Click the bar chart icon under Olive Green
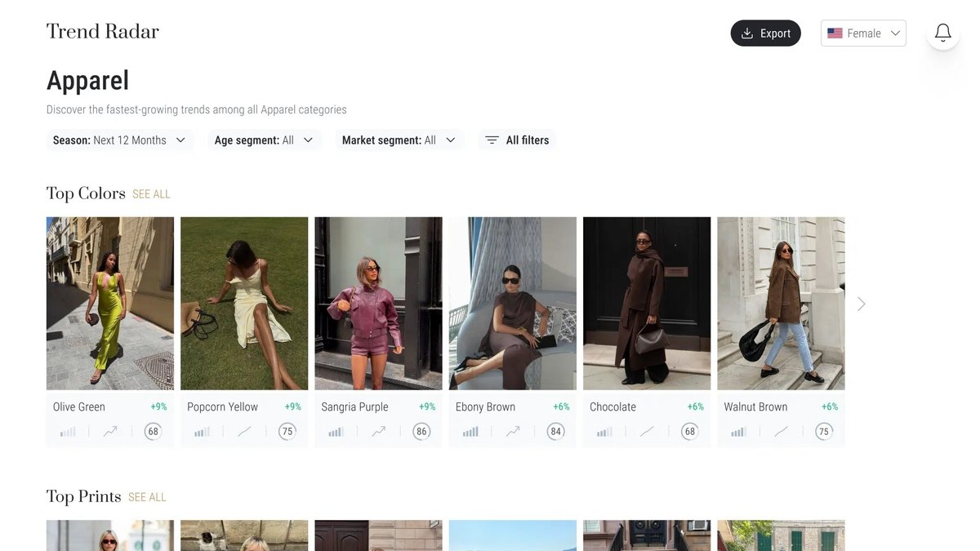Screen dimensions: 980x551 (x=68, y=432)
